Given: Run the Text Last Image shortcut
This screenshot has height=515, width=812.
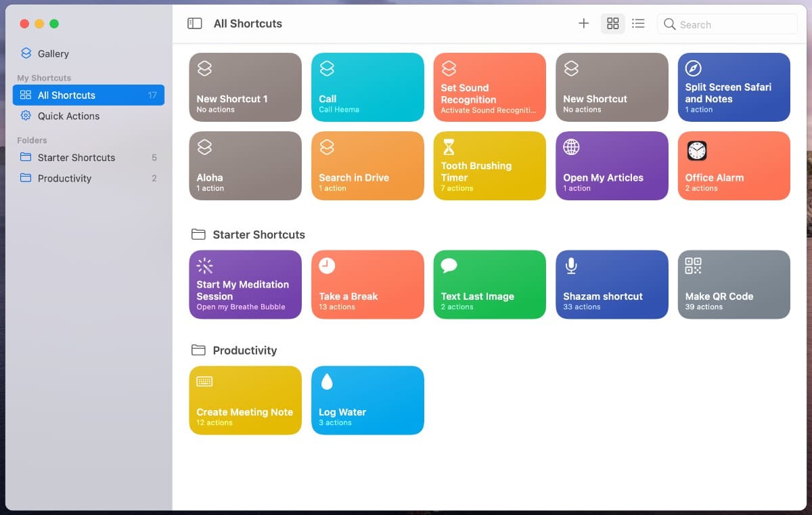Looking at the screenshot, I should click(489, 284).
